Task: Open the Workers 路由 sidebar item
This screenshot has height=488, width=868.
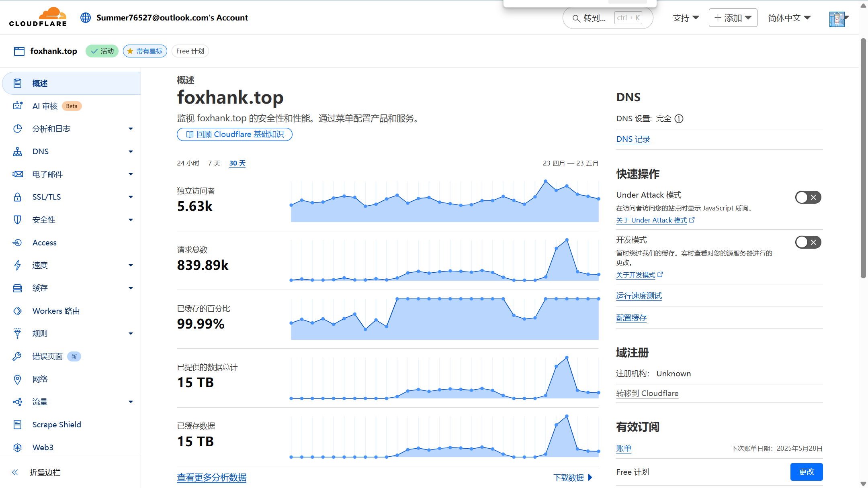Action: (x=72, y=311)
